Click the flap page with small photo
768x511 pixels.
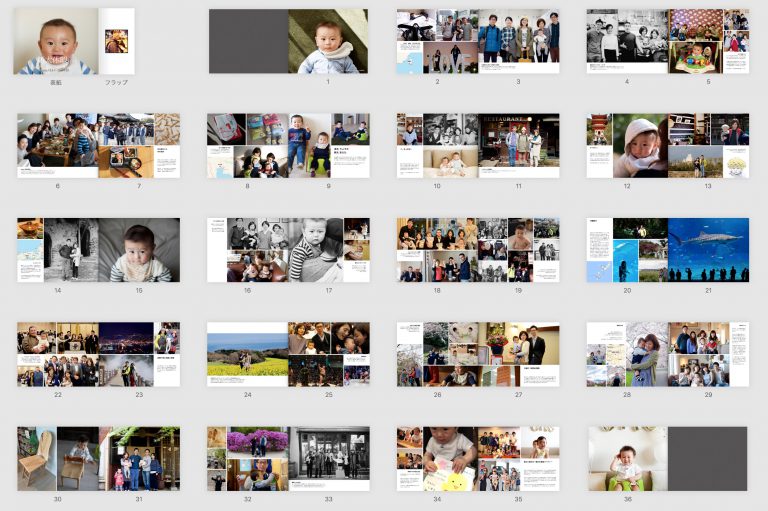116,42
